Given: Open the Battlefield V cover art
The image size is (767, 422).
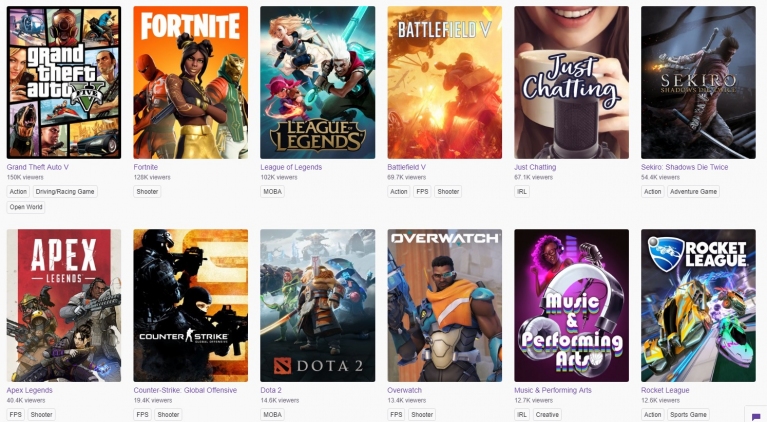Looking at the screenshot, I should [x=445, y=82].
